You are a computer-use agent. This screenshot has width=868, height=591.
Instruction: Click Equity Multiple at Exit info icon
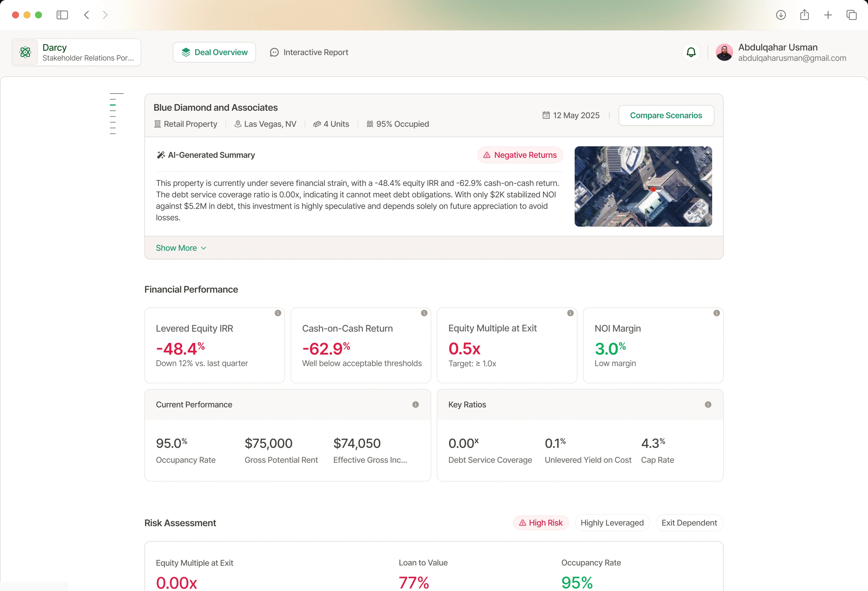[570, 313]
